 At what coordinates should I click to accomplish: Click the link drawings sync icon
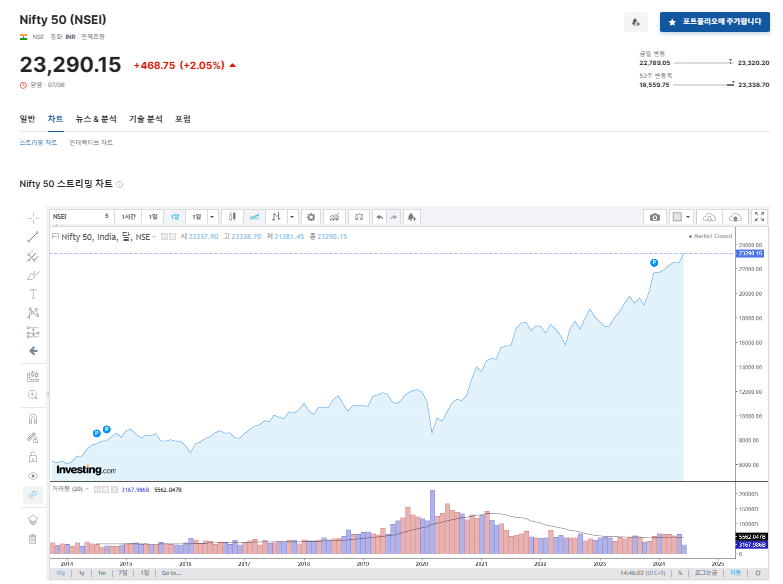click(x=33, y=495)
